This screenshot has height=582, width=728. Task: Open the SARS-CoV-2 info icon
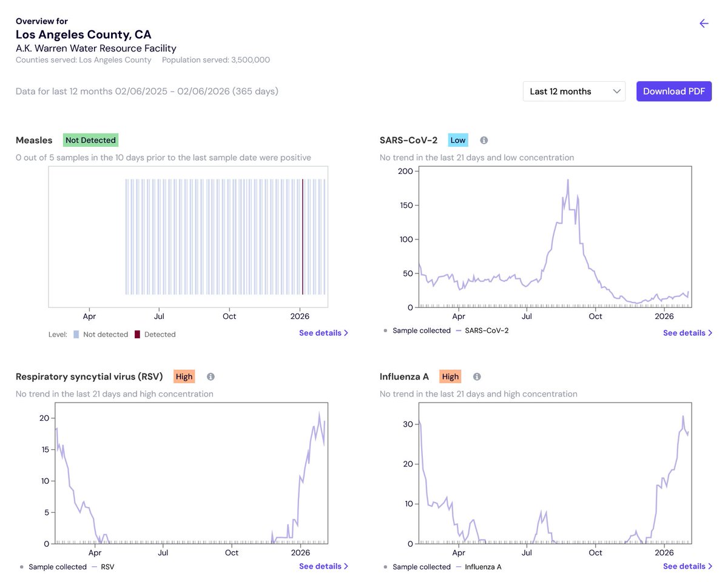(x=484, y=140)
